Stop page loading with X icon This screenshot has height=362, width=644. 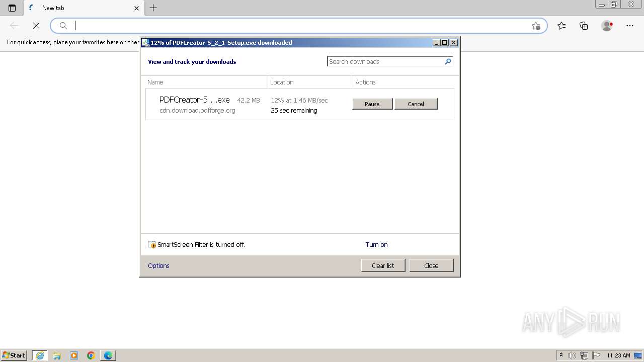click(36, 26)
